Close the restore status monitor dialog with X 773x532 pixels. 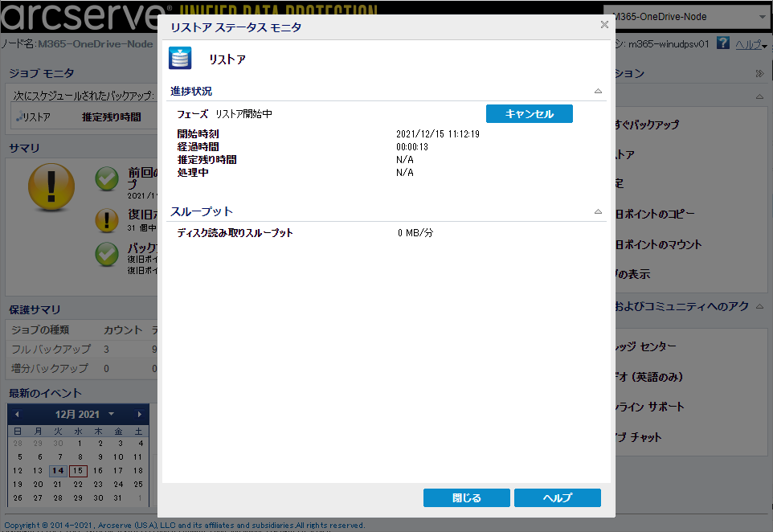(604, 24)
